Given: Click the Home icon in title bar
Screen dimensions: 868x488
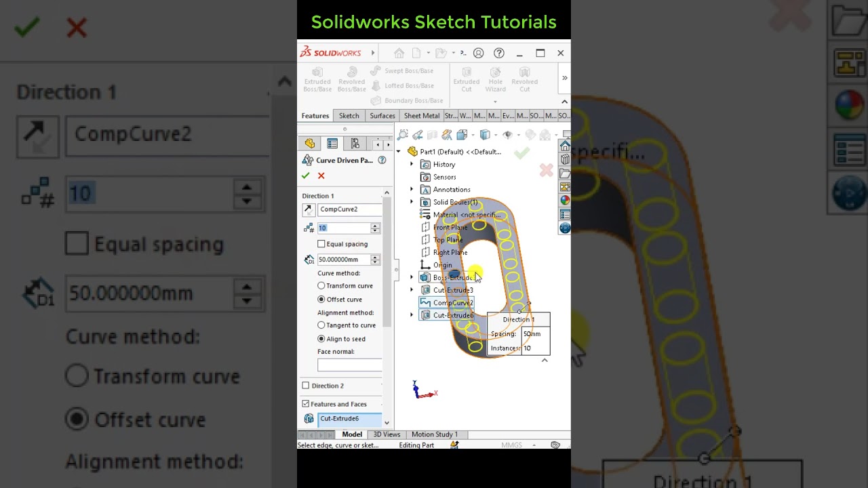Looking at the screenshot, I should [399, 53].
